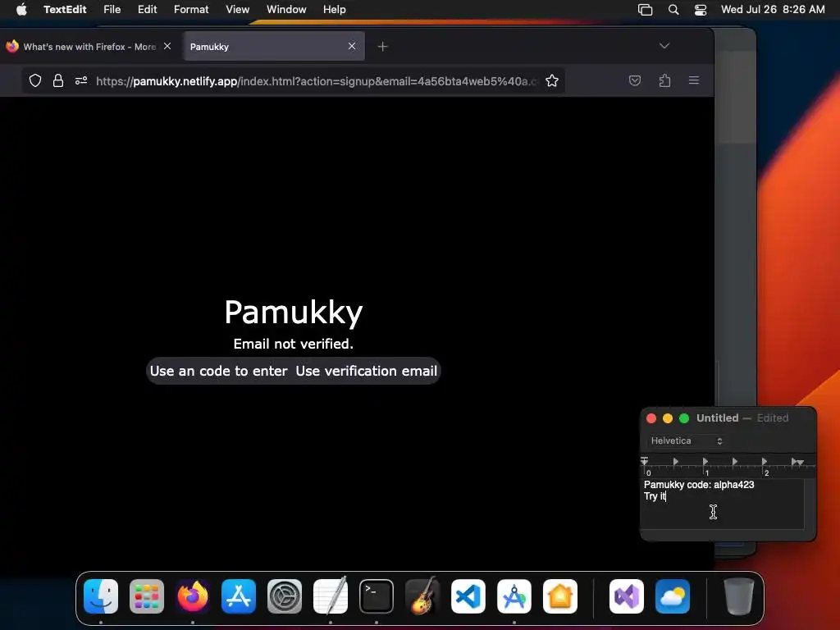This screenshot has height=630, width=840.
Task: Click the Try it text line
Action: [x=654, y=496]
